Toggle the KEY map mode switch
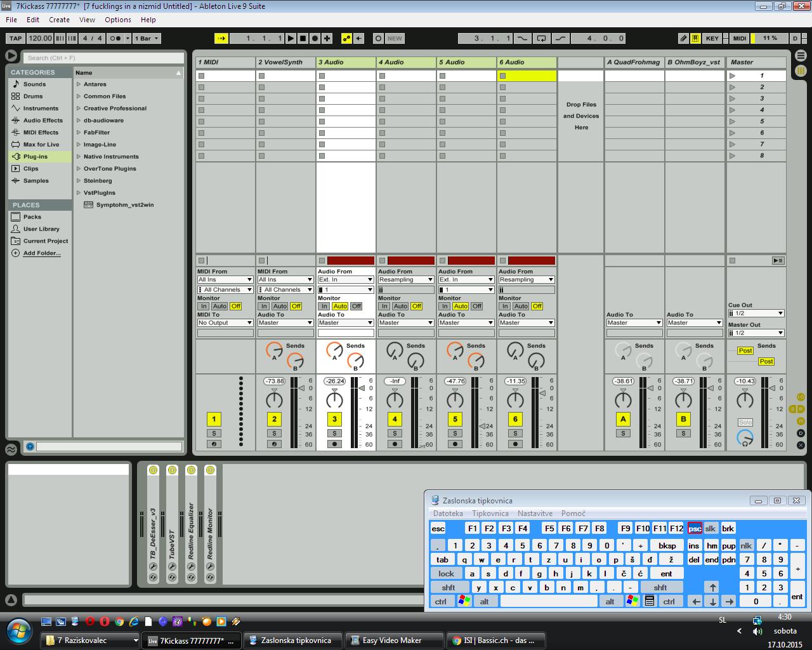This screenshot has height=650, width=812. (x=712, y=38)
